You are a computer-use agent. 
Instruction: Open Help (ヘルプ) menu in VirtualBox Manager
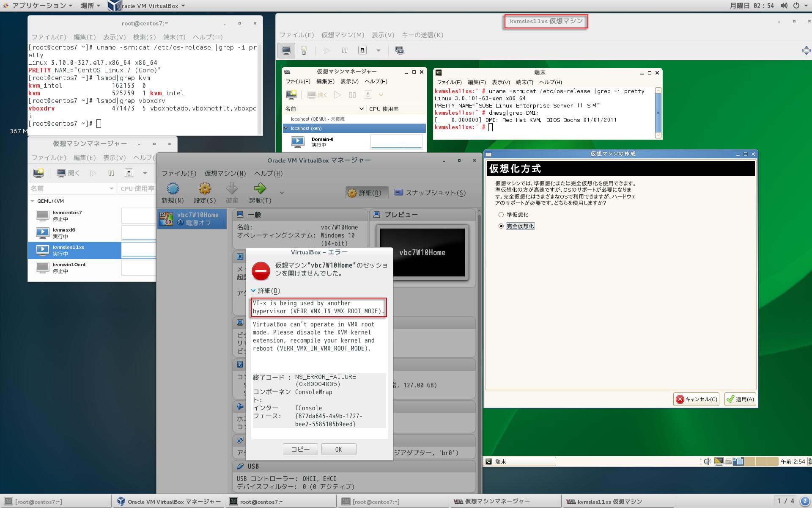pyautogui.click(x=268, y=174)
